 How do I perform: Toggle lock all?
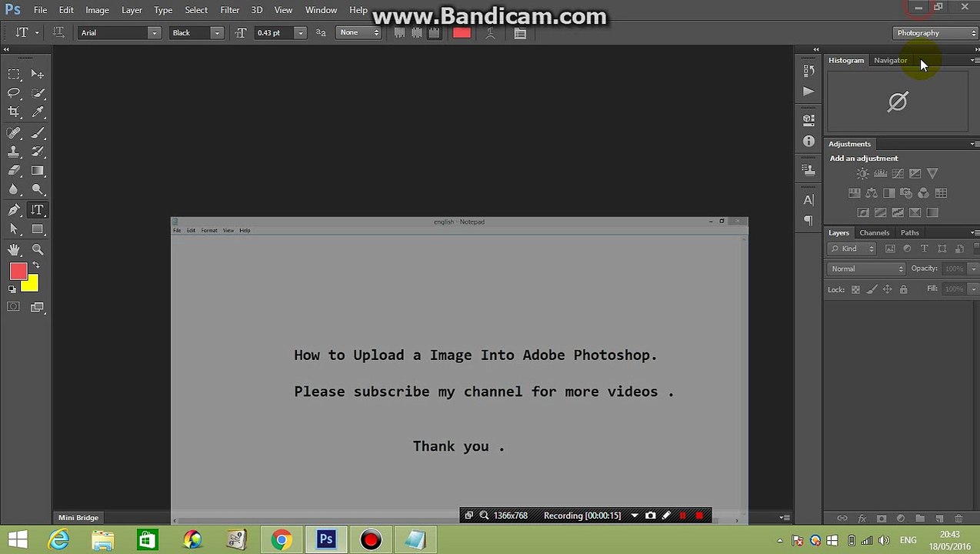904,289
